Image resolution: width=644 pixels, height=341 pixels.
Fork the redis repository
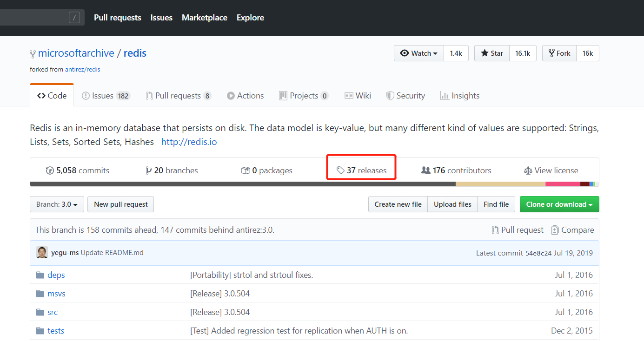point(559,53)
